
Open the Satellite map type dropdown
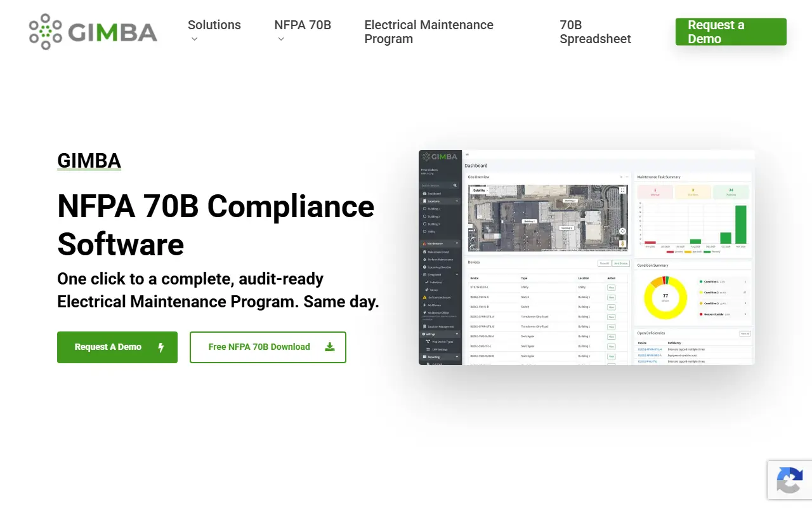480,190
